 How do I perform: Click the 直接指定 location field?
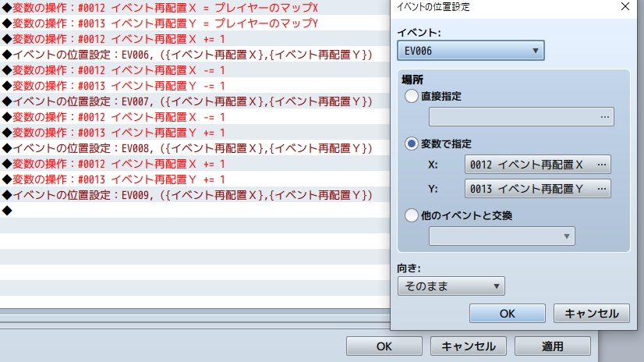[x=522, y=117]
